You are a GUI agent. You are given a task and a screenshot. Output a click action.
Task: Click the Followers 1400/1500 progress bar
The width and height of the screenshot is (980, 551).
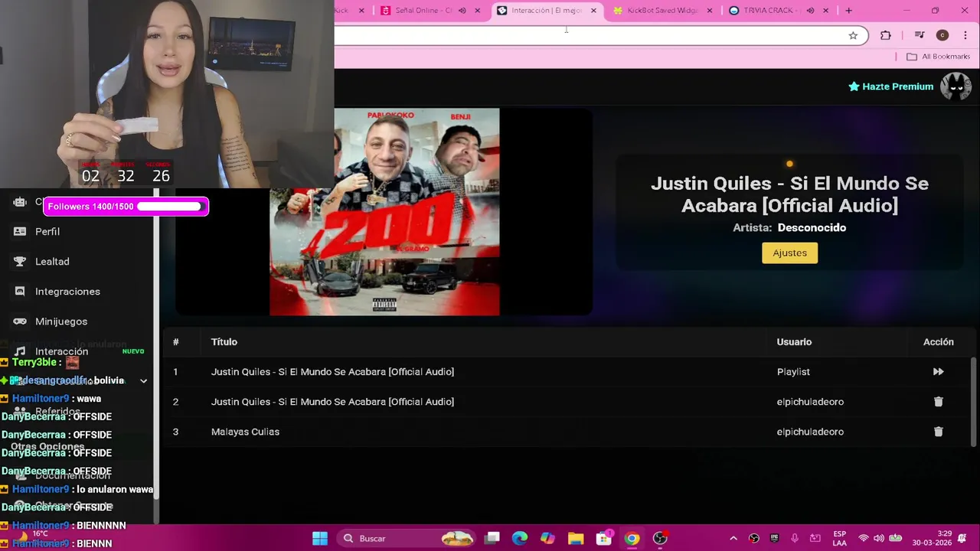[126, 206]
